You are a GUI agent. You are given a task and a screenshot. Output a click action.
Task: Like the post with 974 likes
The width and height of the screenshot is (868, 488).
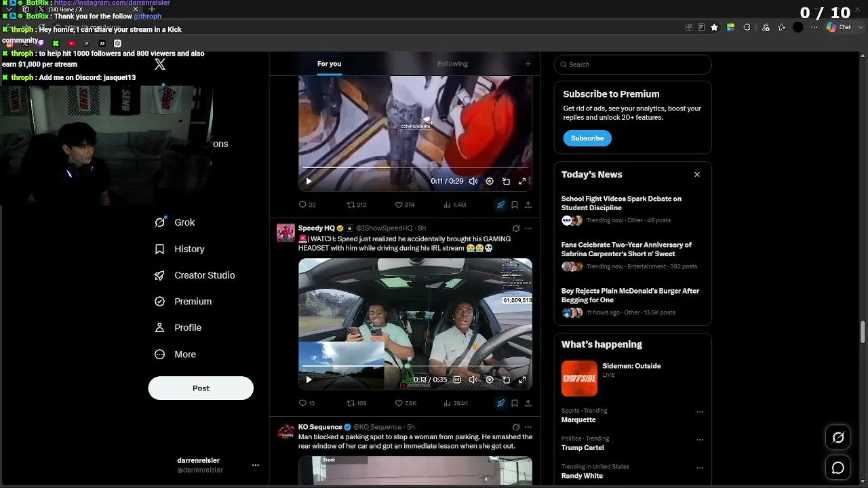click(405, 205)
